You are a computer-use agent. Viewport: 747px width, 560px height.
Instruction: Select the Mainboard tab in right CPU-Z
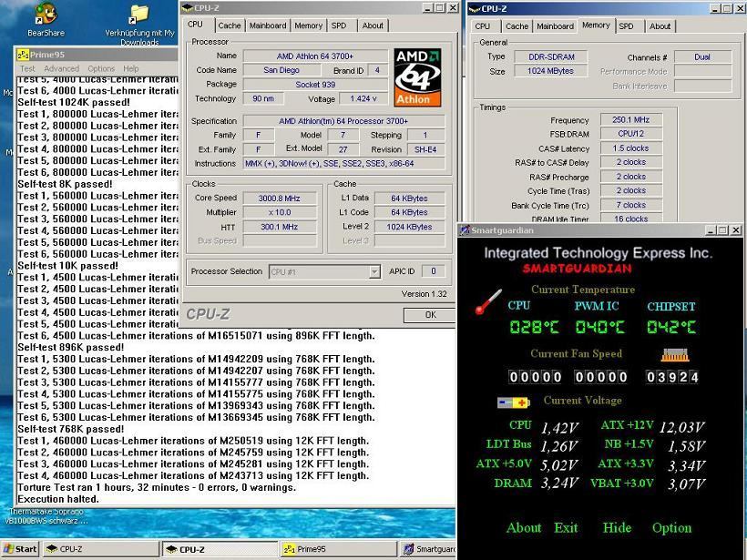[555, 26]
